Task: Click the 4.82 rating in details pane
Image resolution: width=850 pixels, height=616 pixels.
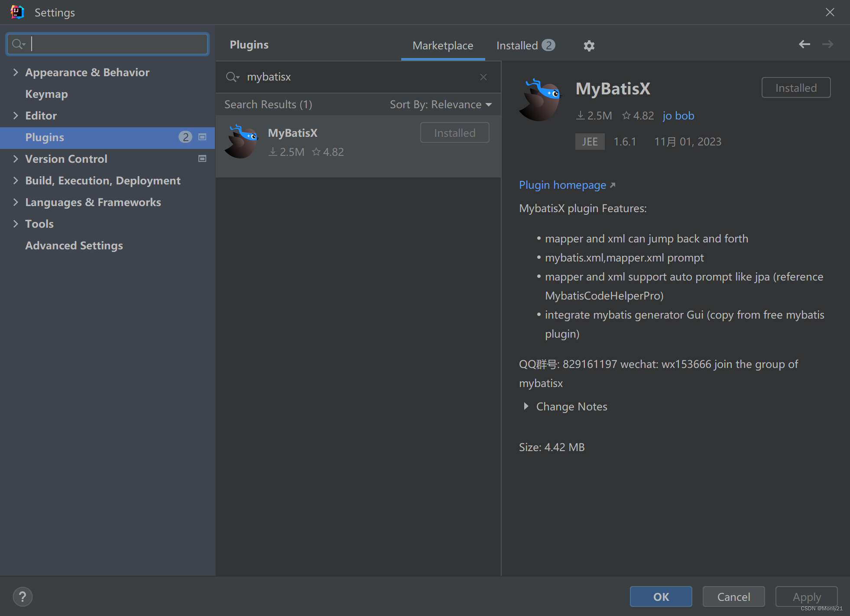Action: click(x=638, y=116)
